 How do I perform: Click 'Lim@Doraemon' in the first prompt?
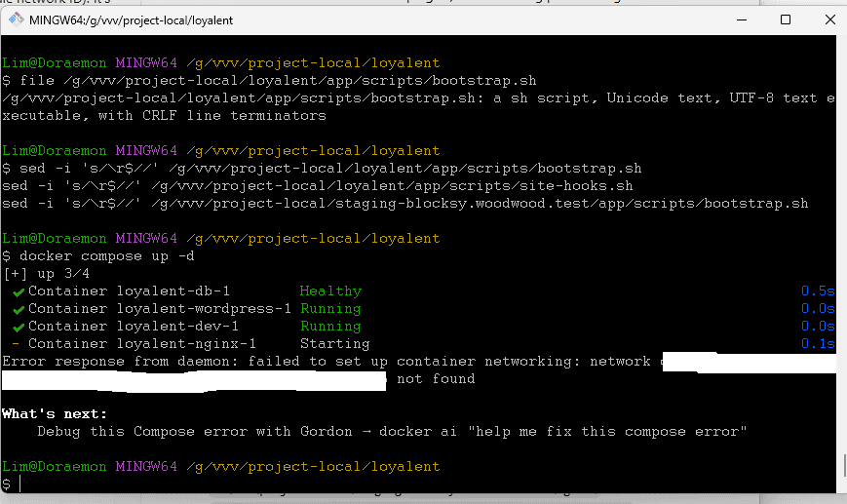tap(55, 62)
